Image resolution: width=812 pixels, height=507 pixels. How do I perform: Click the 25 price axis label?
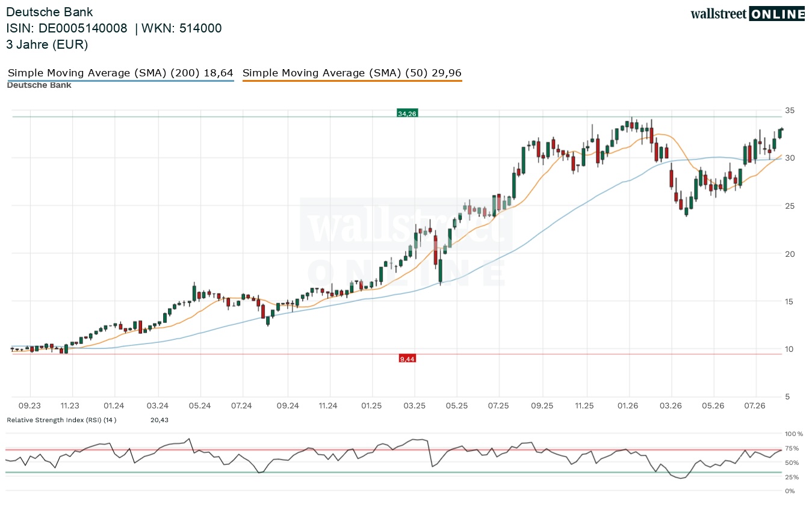tap(790, 206)
